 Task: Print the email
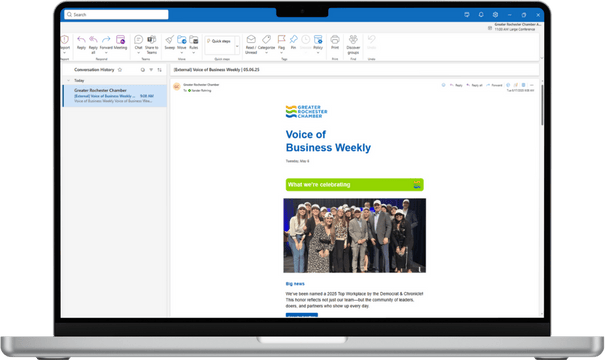335,42
